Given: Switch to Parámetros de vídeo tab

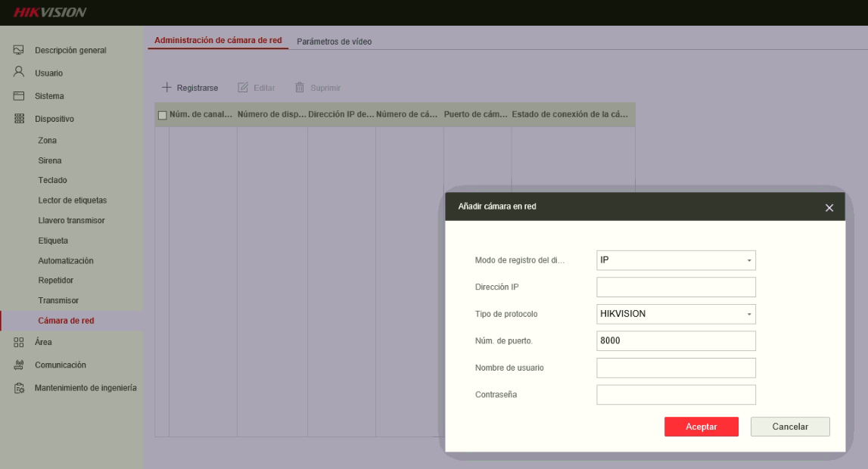Looking at the screenshot, I should pyautogui.click(x=334, y=42).
